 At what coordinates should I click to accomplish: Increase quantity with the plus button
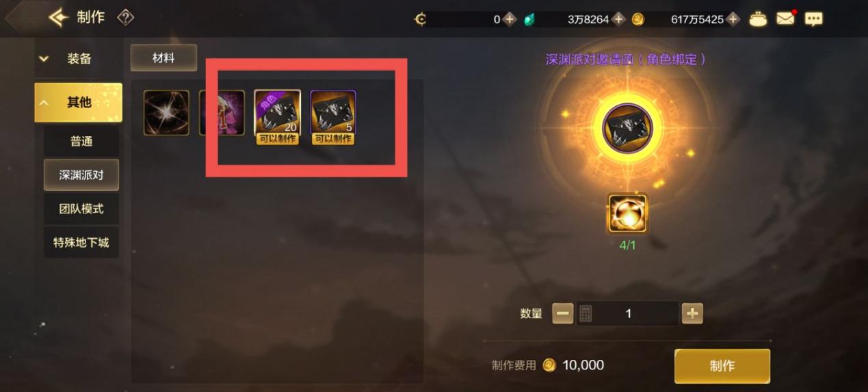692,313
